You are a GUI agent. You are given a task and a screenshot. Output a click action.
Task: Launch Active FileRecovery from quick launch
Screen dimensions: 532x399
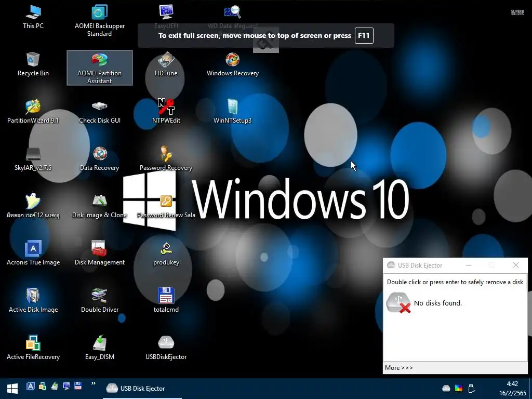coord(43,386)
